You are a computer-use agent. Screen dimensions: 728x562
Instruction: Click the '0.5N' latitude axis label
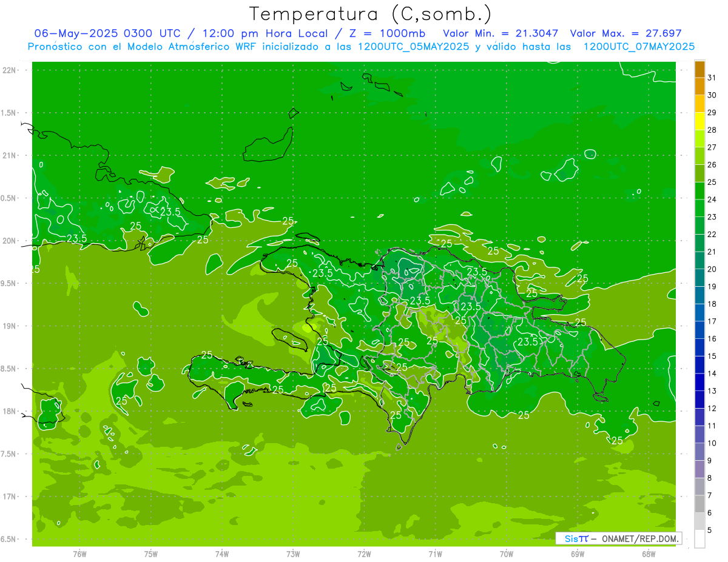9,198
